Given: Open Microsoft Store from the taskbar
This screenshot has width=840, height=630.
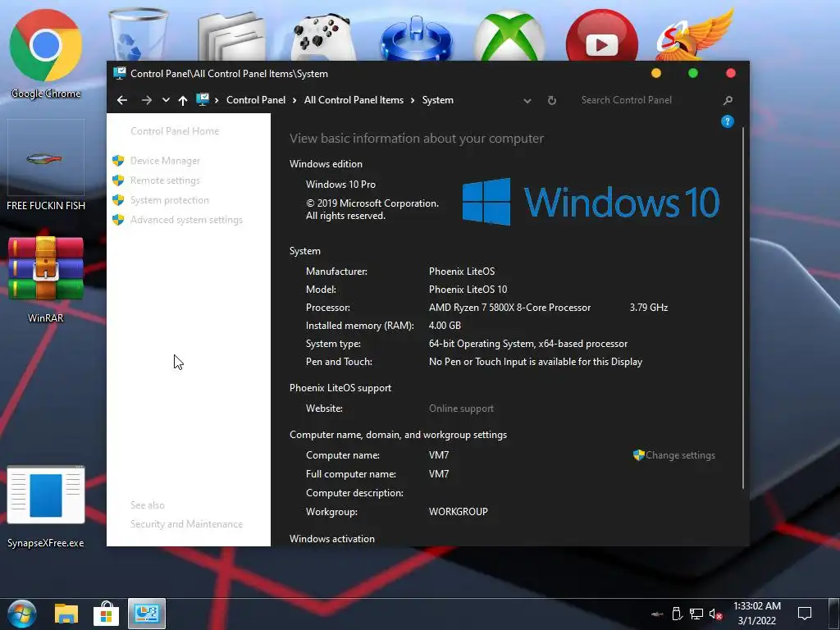Looking at the screenshot, I should [106, 614].
